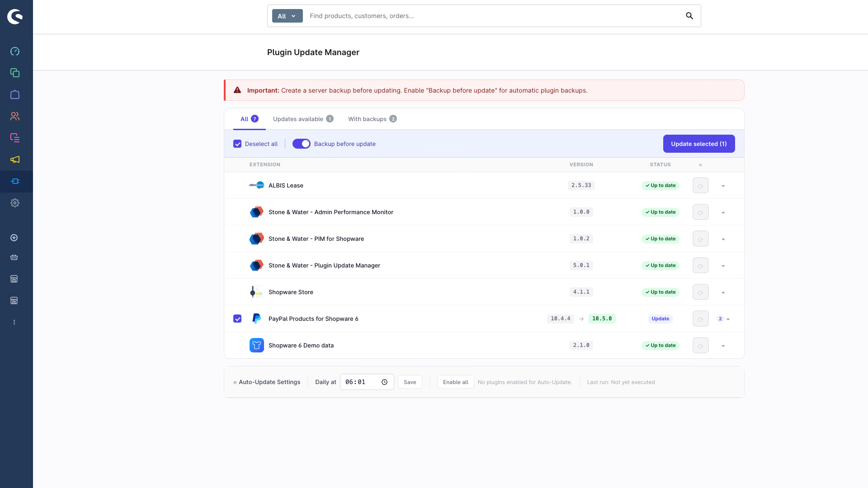Open the sidebar three-dot more menu
Image resolution: width=868 pixels, height=488 pixels.
click(x=14, y=322)
